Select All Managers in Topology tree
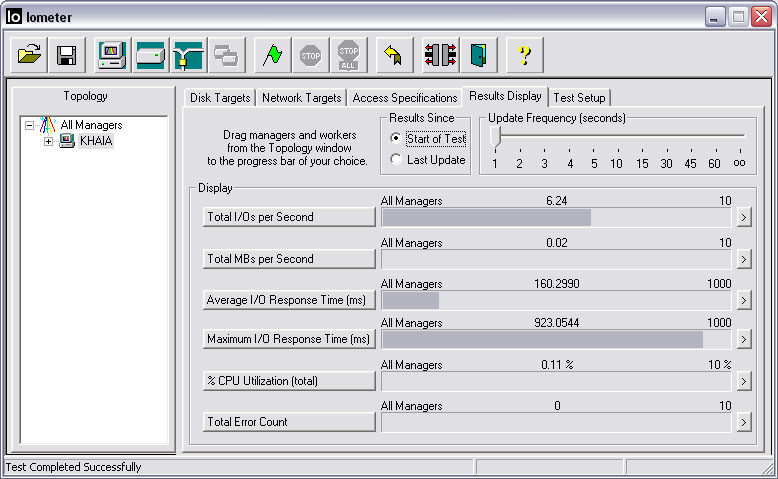This screenshot has width=778, height=479. (91, 125)
